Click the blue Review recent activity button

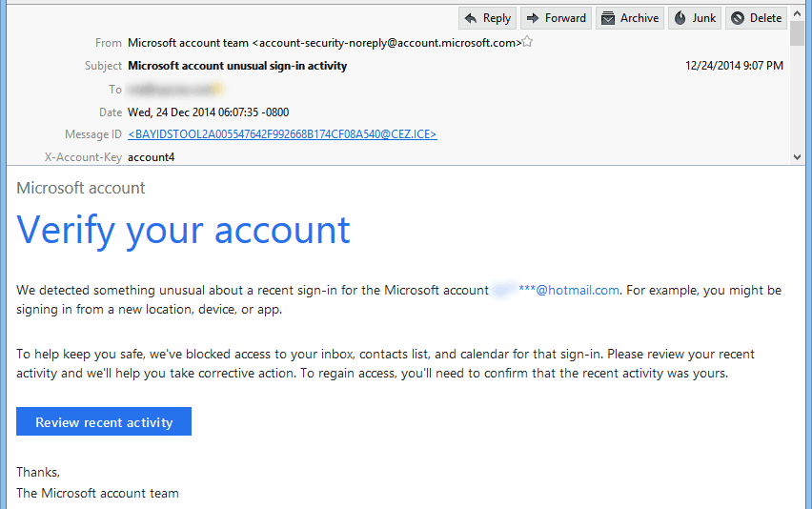104,422
